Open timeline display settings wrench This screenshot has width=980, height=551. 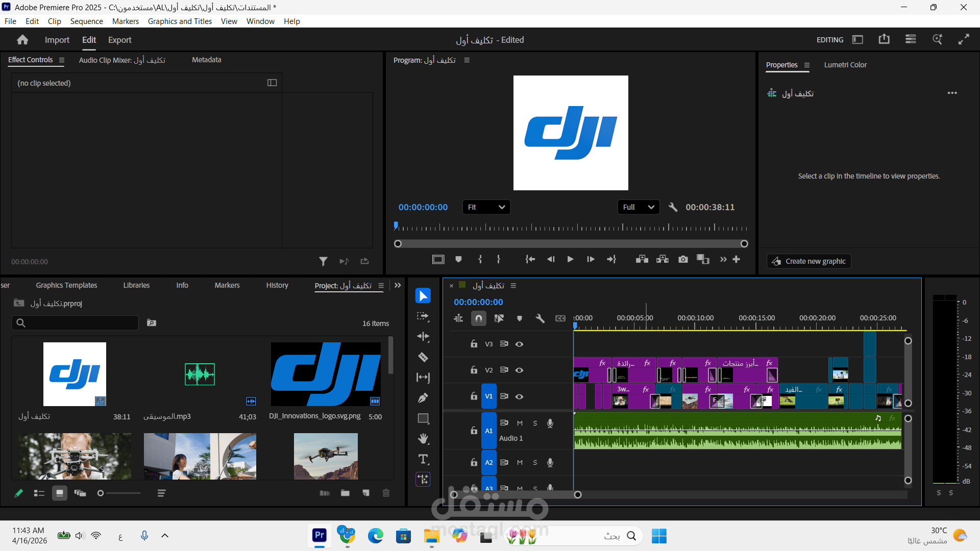click(x=540, y=318)
